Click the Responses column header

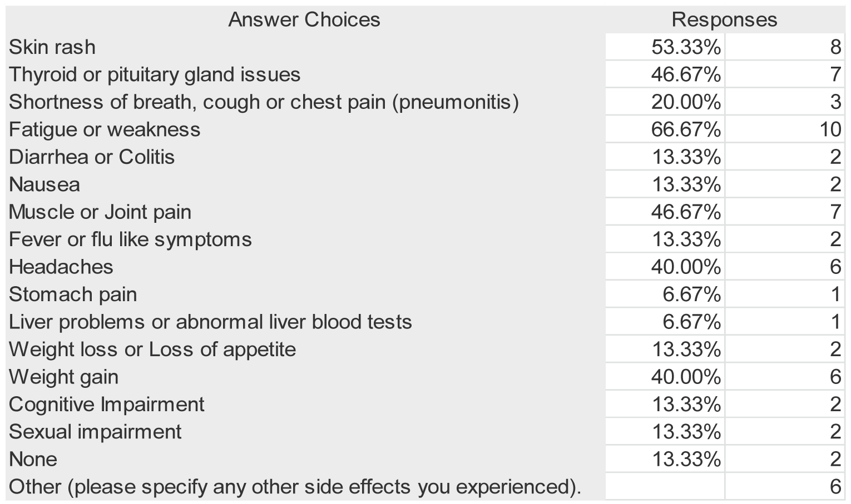(x=724, y=19)
